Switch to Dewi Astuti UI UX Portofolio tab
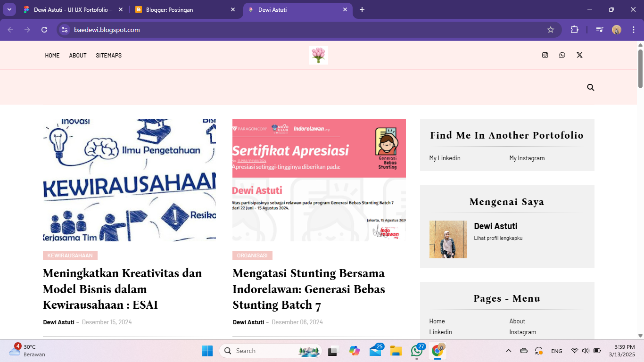This screenshot has width=644, height=362. (x=72, y=9)
